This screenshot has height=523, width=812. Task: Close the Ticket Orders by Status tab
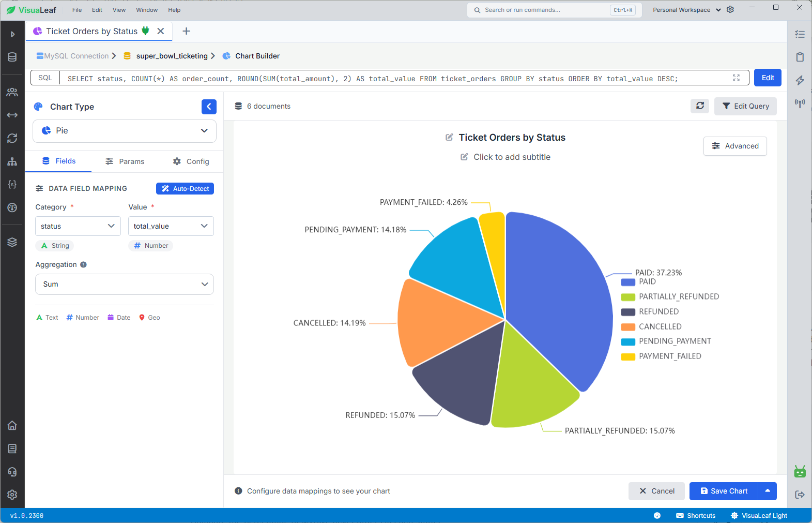point(161,31)
